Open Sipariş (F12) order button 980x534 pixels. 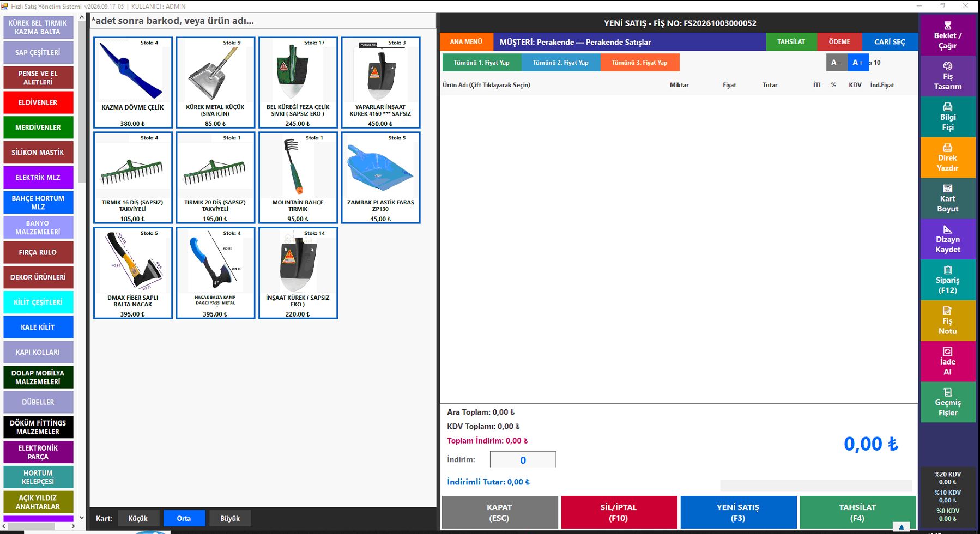947,280
